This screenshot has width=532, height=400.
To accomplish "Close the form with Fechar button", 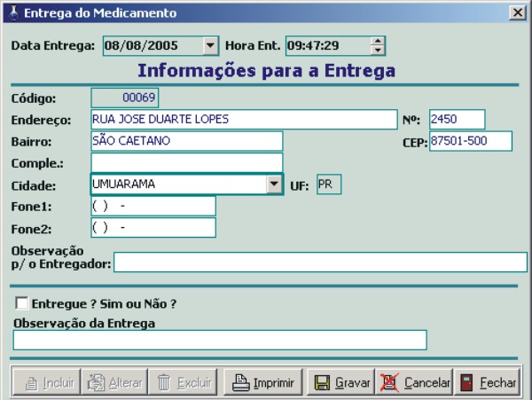I will coord(487,382).
